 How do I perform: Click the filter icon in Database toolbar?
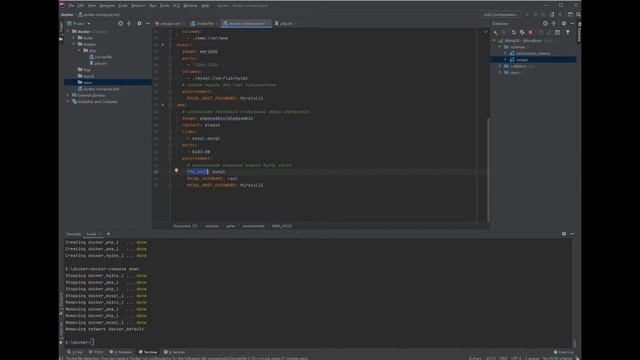568,32
